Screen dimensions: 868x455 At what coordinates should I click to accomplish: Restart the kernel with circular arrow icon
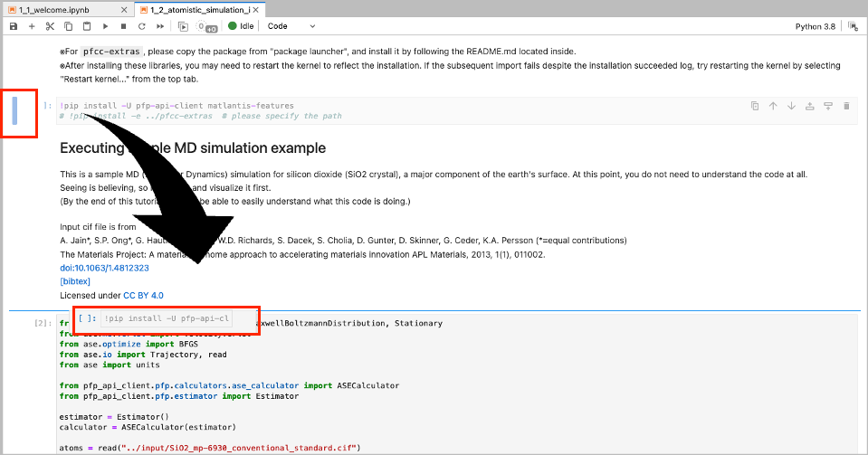coord(143,26)
